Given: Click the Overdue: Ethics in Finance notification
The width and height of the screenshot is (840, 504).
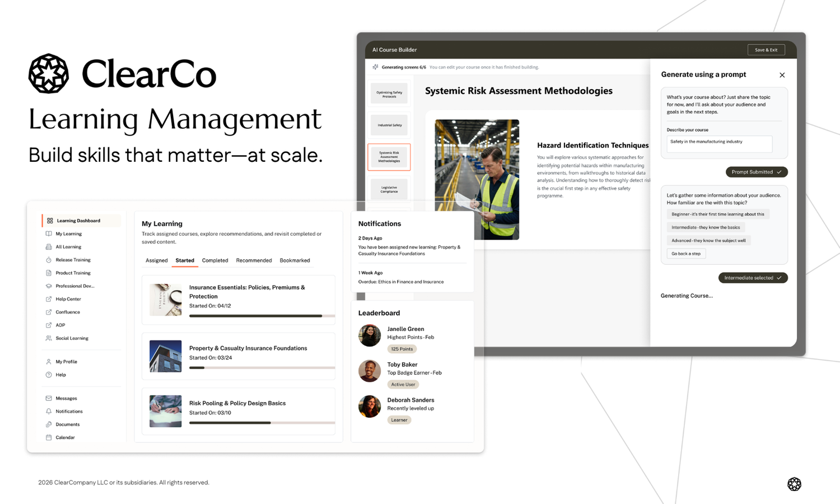Looking at the screenshot, I should (401, 282).
